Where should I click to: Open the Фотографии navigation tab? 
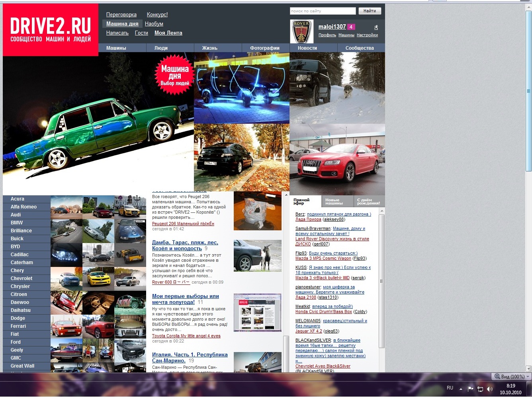(265, 48)
